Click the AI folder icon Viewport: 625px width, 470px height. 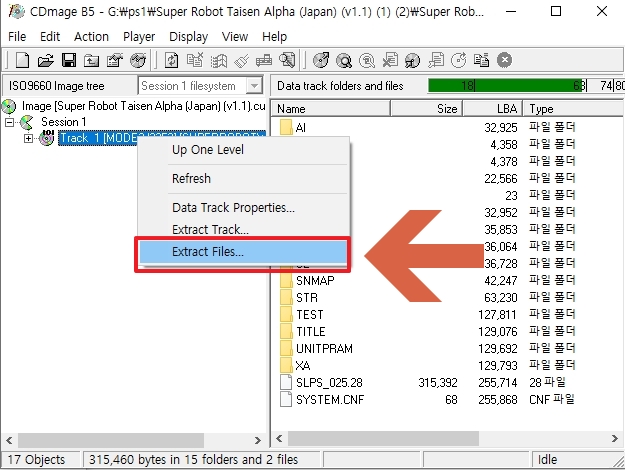point(286,128)
